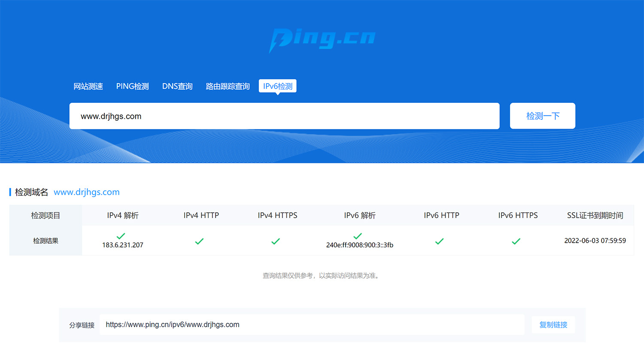This screenshot has height=346, width=644.
Task: Click the IPv6 HTTP green checkmark
Action: click(439, 241)
